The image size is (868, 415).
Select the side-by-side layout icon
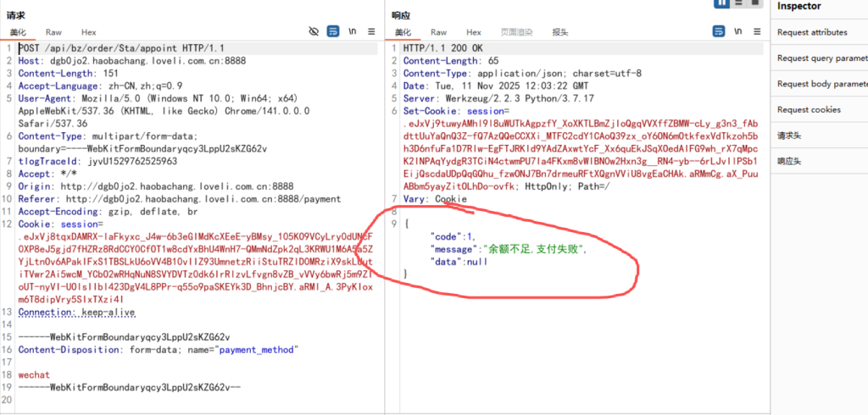pos(723,3)
